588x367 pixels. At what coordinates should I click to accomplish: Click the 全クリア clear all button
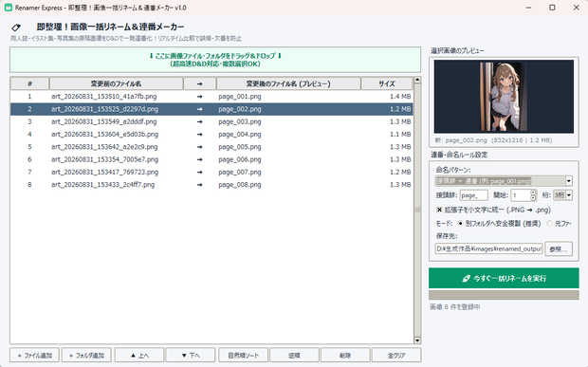point(396,356)
